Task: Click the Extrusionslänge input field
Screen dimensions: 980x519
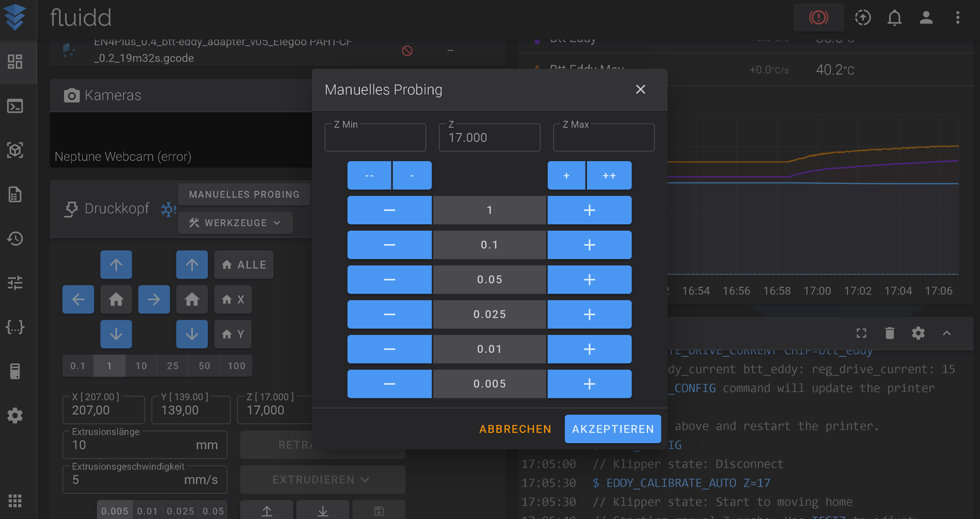Action: [x=145, y=445]
